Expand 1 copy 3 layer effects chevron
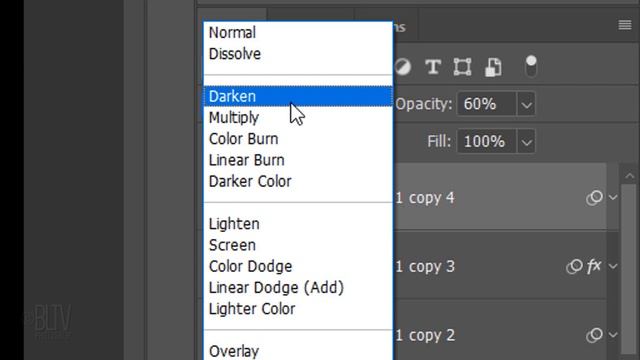The height and width of the screenshot is (360, 640). 613,266
